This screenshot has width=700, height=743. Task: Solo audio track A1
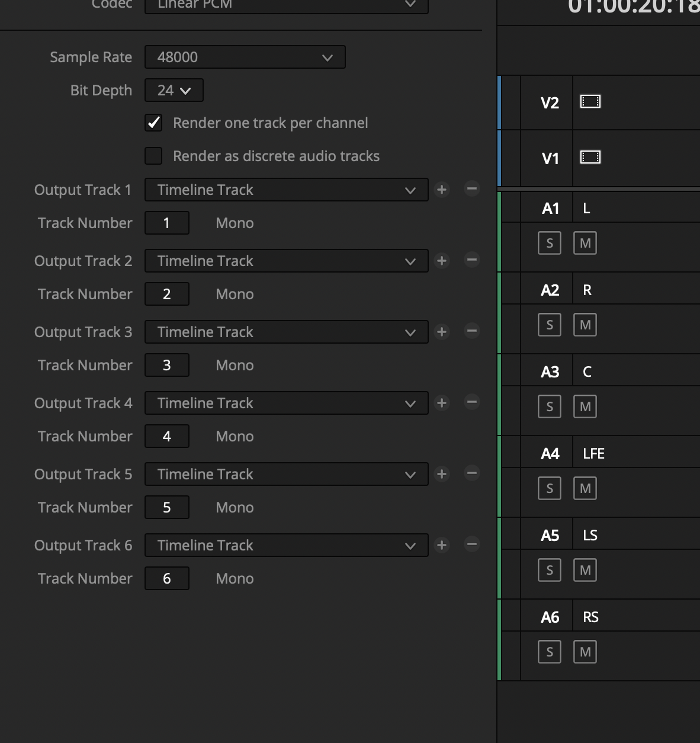tap(550, 243)
